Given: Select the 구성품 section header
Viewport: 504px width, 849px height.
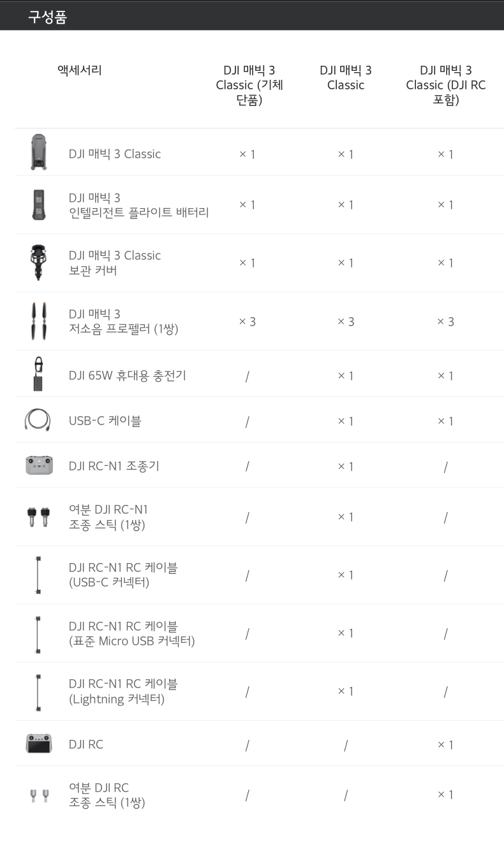Looking at the screenshot, I should click(x=47, y=17).
